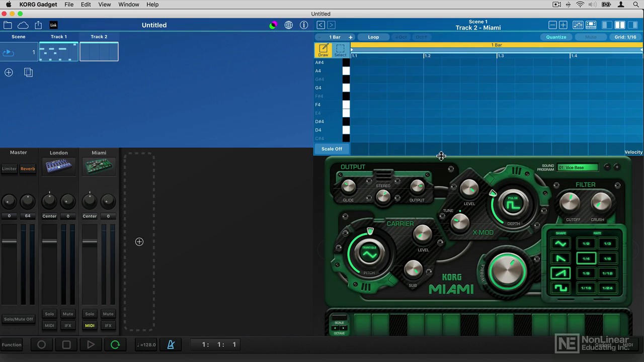The image size is (644, 362).
Task: Select the square wobble shape button
Action: click(560, 288)
